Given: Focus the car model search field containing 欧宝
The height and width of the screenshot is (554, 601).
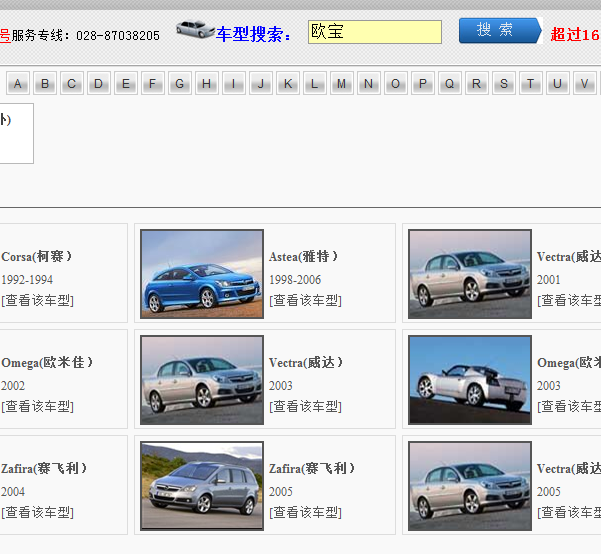Looking at the screenshot, I should [x=374, y=32].
